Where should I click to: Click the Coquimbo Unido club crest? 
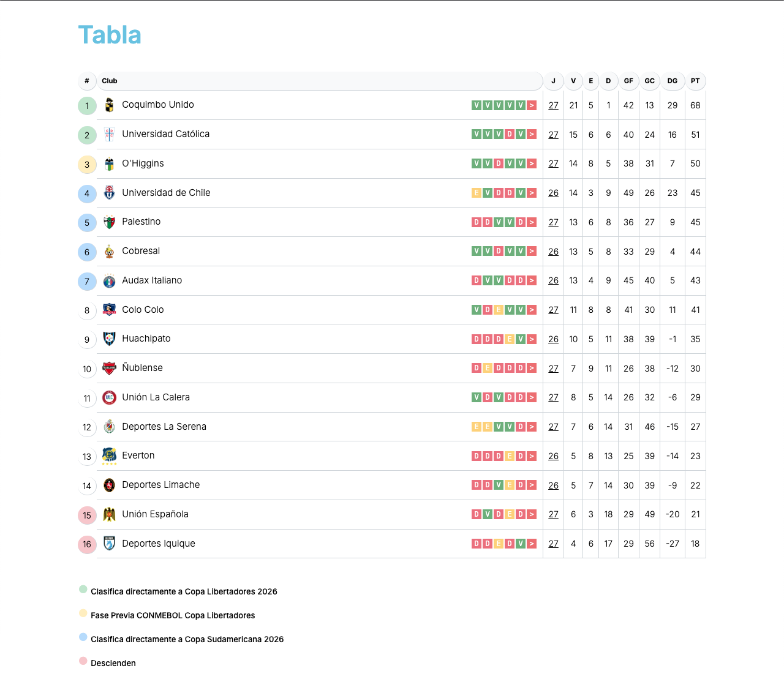point(109,105)
